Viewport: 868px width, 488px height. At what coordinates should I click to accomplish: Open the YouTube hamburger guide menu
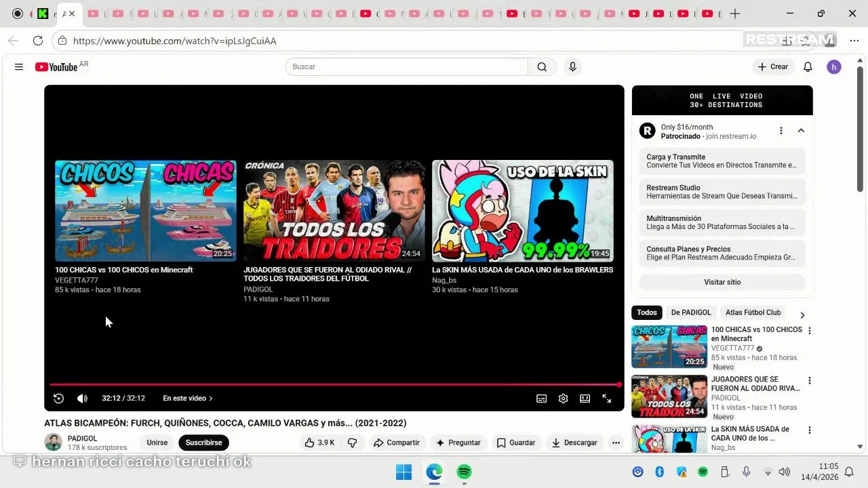click(19, 67)
